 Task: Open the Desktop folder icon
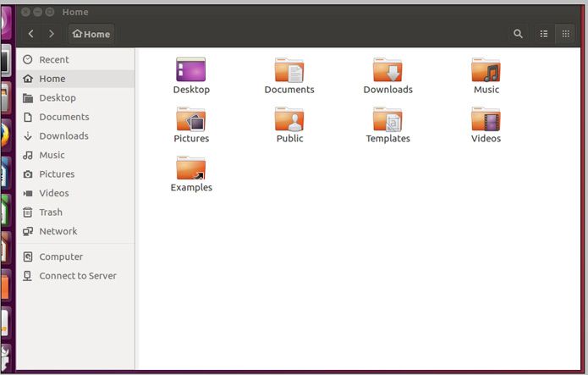click(190, 70)
